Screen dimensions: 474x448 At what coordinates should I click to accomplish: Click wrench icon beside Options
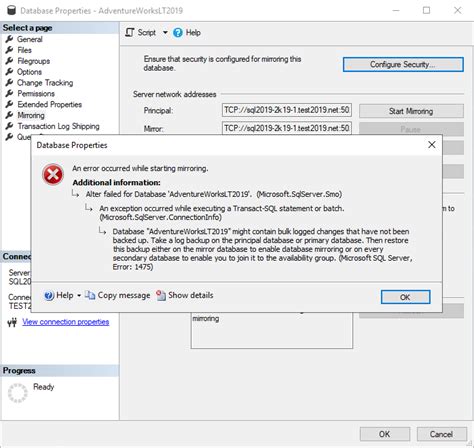point(10,72)
